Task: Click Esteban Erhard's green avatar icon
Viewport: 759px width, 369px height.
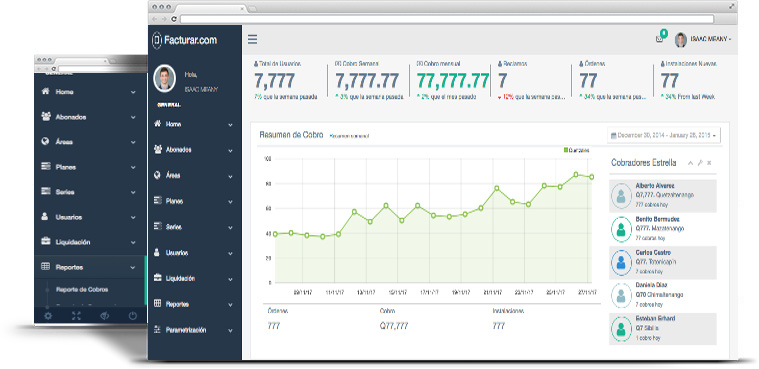Action: [620, 329]
